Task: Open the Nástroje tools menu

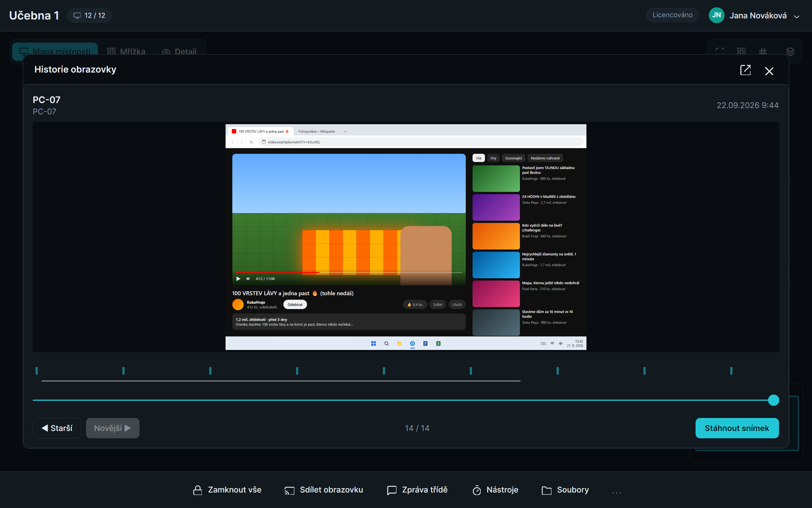Action: click(495, 490)
